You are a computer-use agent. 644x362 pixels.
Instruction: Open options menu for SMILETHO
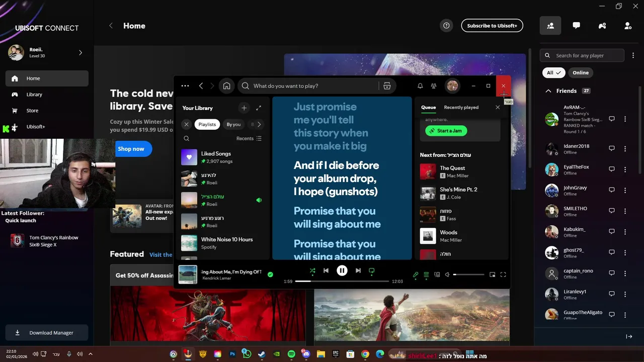click(625, 211)
